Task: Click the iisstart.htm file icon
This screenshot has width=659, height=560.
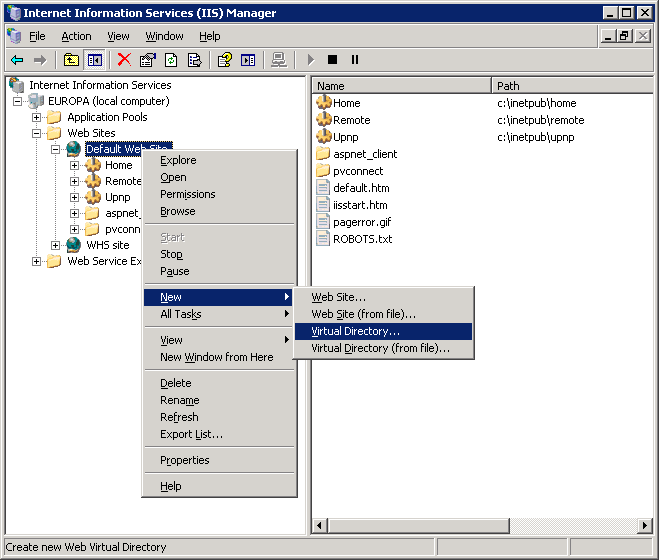Action: 323,204
